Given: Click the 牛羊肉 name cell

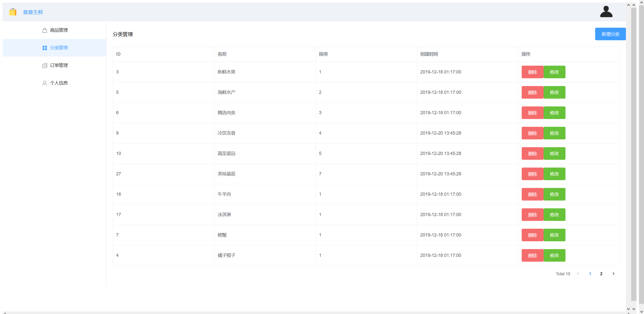Looking at the screenshot, I should click(x=265, y=194).
